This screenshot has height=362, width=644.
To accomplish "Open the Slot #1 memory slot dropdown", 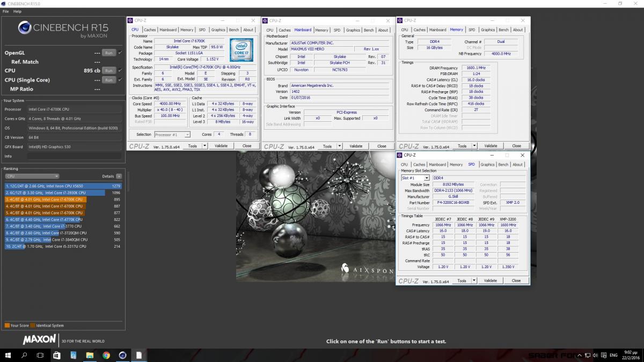I will (415, 178).
